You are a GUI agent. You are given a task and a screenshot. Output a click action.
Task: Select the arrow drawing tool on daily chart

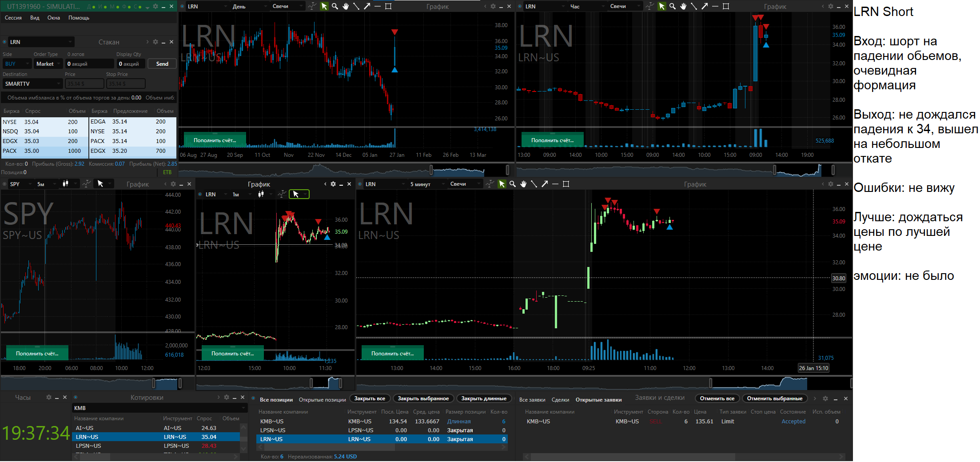[x=367, y=6]
